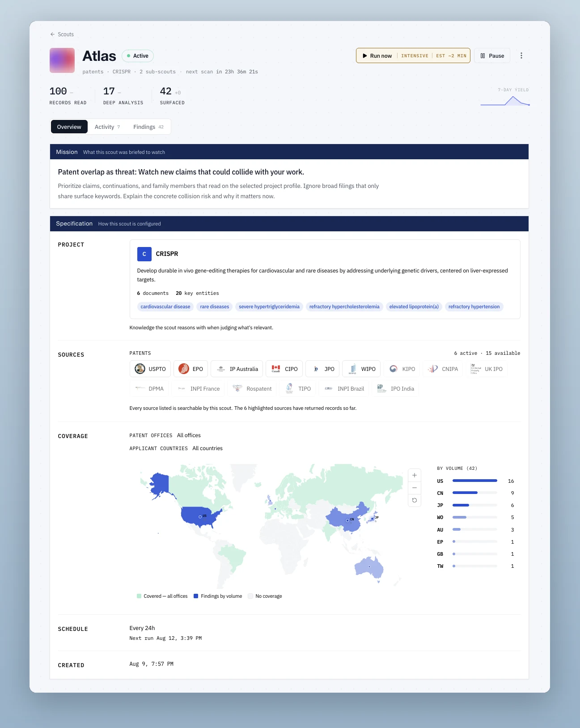Screen dimensions: 580x728
Task: Click the CNIPA source icon
Action: [433, 369]
